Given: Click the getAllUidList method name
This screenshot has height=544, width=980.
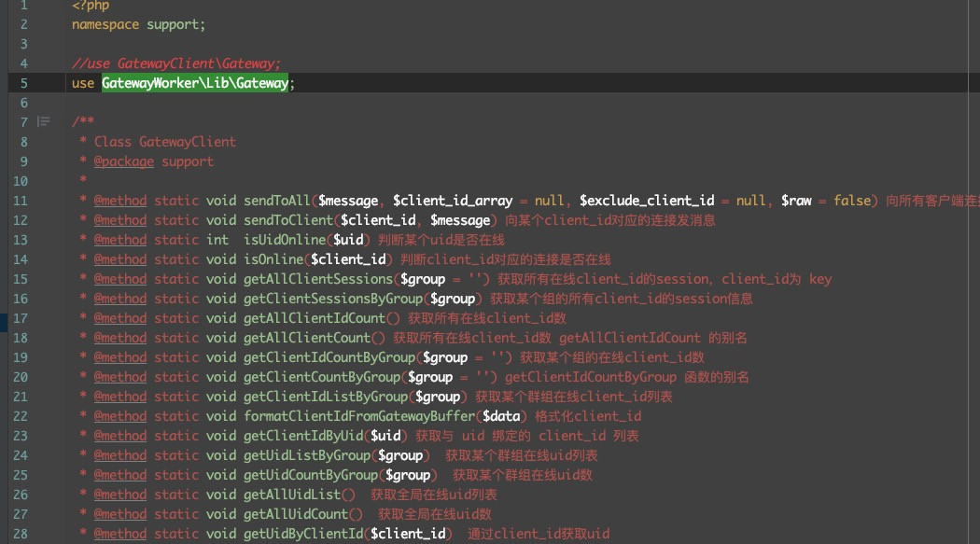Looking at the screenshot, I should [x=292, y=495].
